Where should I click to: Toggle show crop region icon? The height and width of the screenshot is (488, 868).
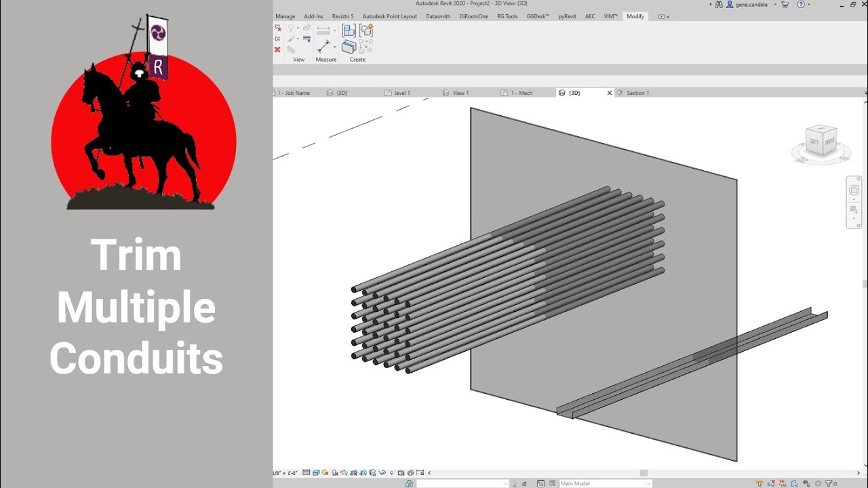pyautogui.click(x=363, y=472)
